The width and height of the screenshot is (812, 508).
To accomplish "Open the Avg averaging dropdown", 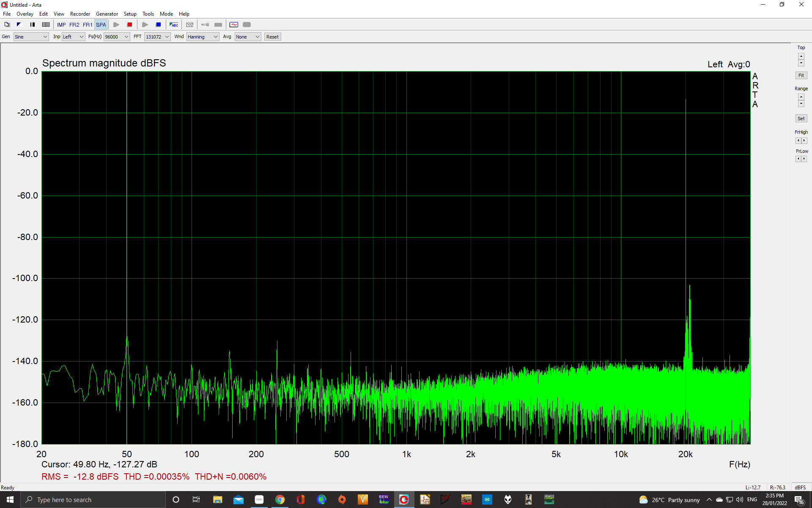I will click(x=248, y=37).
